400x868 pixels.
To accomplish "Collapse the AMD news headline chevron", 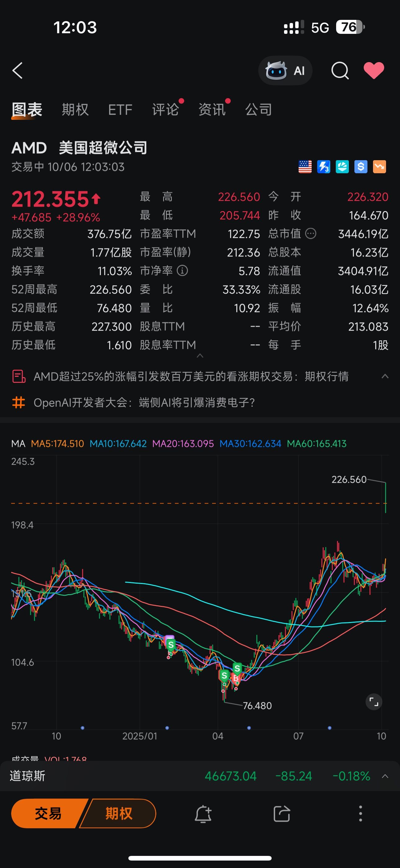I will point(385,376).
